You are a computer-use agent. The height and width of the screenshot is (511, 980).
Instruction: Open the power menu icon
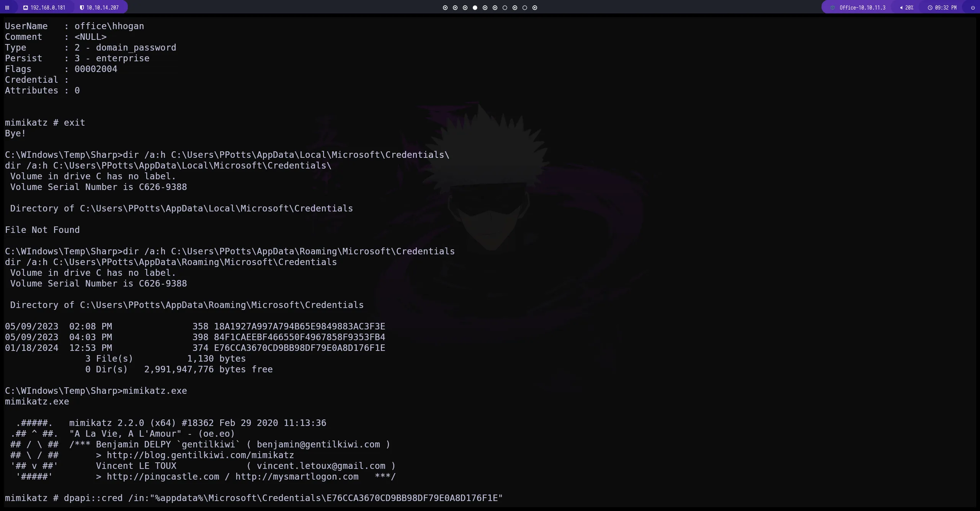pyautogui.click(x=973, y=8)
